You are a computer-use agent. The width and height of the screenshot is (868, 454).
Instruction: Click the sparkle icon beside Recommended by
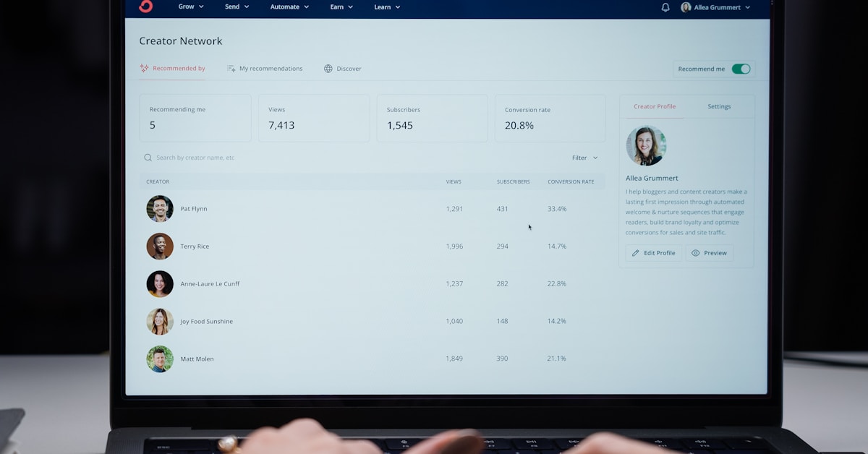[144, 69]
